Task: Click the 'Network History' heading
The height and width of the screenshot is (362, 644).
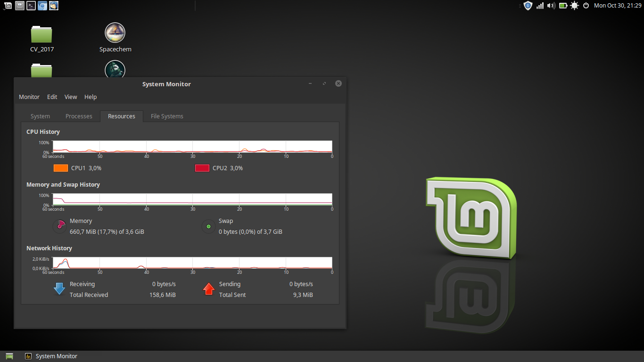Action: pyautogui.click(x=49, y=248)
